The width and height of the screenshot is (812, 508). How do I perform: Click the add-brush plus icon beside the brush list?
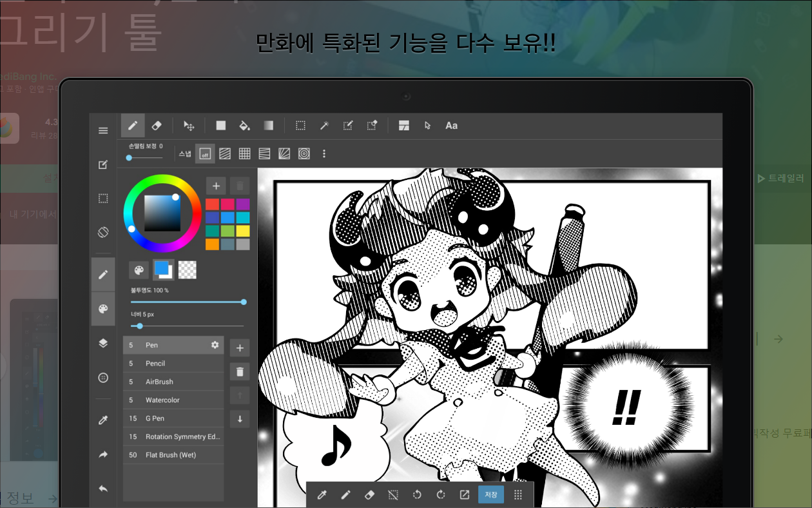tap(239, 347)
